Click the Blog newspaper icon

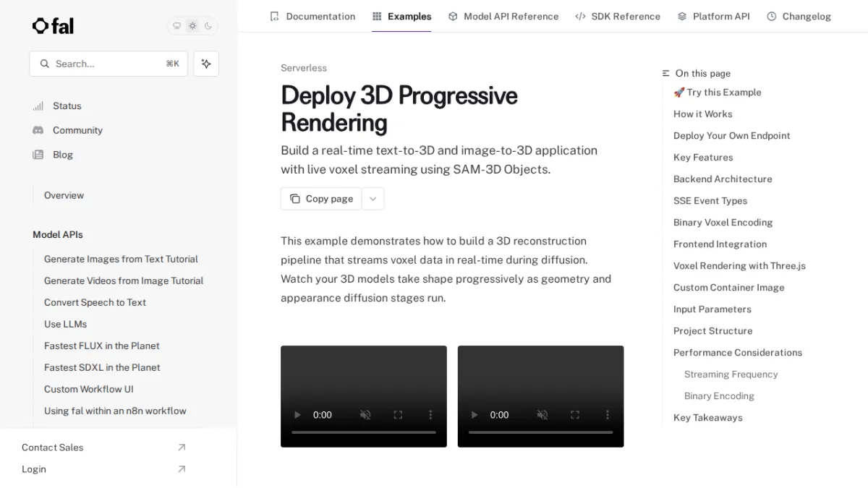pyautogui.click(x=38, y=155)
